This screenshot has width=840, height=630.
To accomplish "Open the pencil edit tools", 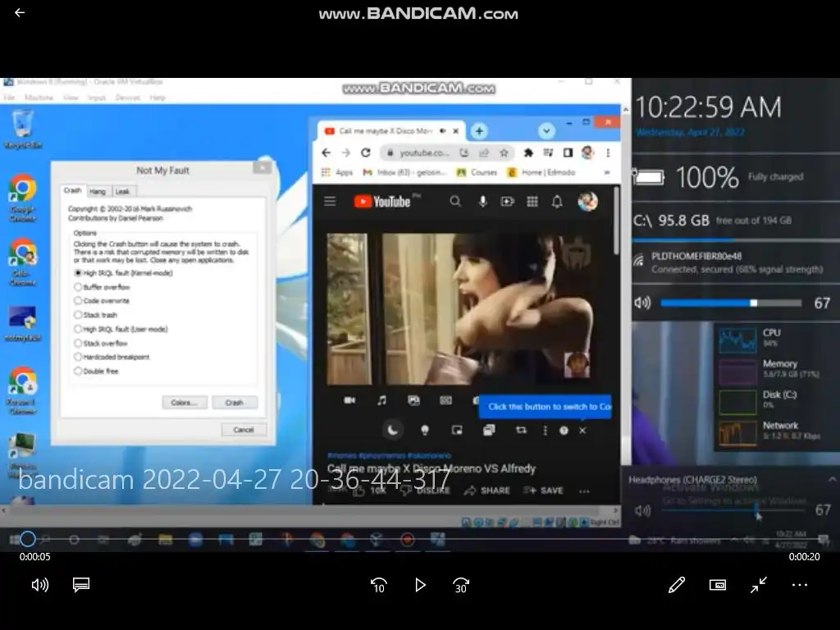I will [x=677, y=585].
